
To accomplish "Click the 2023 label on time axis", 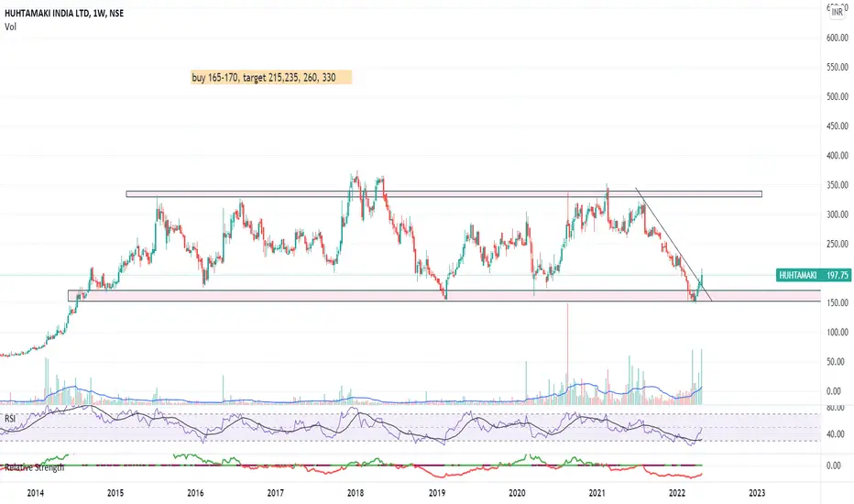I will (x=757, y=493).
